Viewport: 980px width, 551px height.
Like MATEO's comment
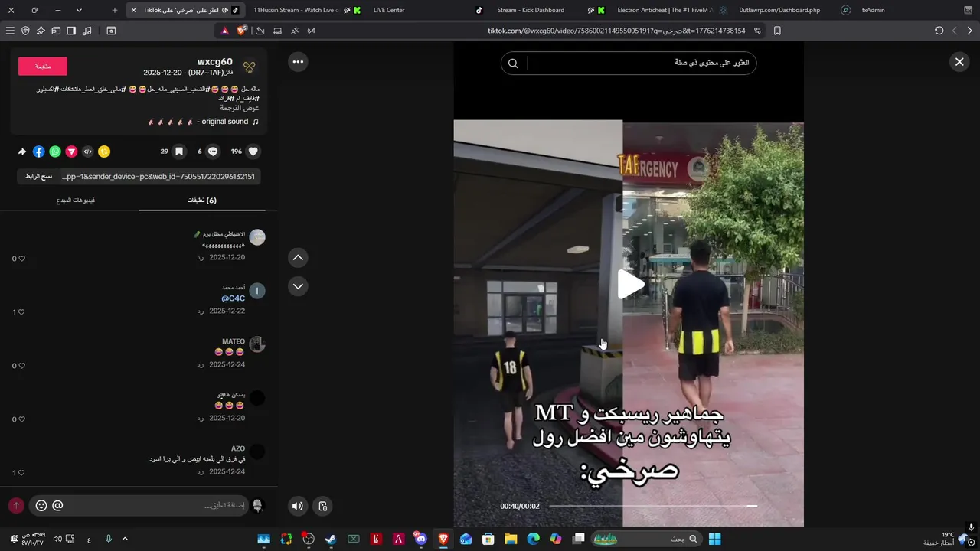click(x=22, y=366)
